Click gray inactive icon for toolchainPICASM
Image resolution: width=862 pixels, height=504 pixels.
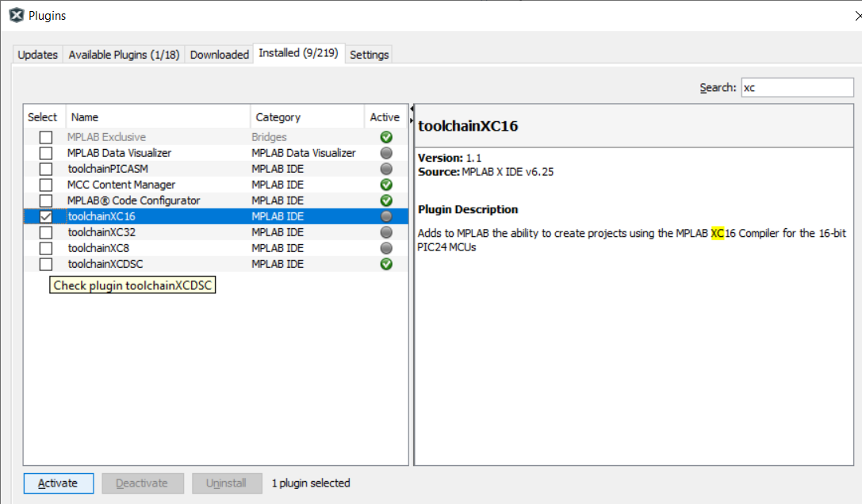[386, 169]
